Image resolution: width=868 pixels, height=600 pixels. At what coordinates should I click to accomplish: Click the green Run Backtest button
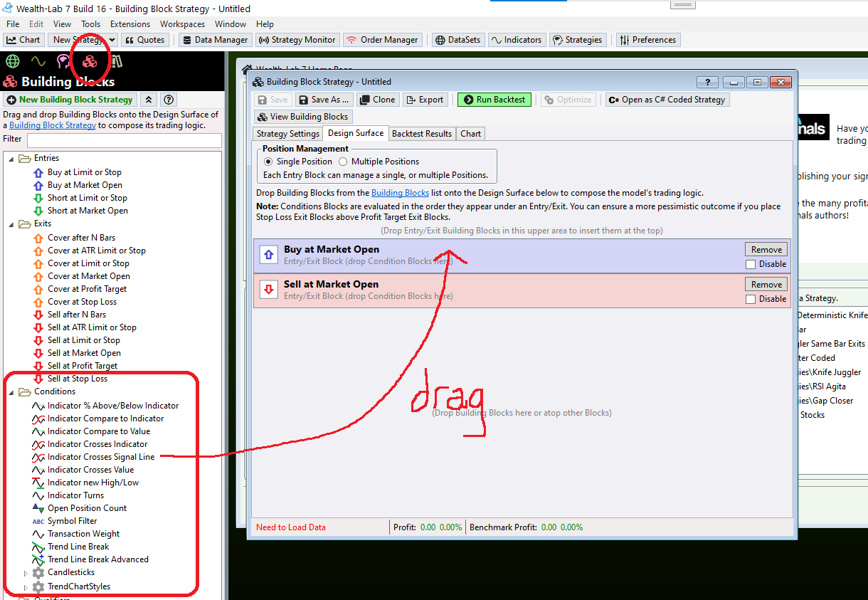tap(494, 100)
